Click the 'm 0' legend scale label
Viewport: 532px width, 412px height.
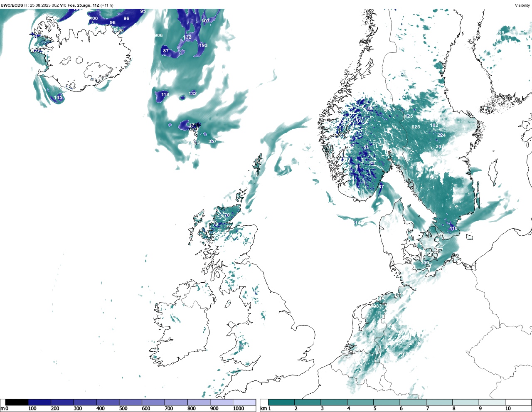[x=5, y=409]
